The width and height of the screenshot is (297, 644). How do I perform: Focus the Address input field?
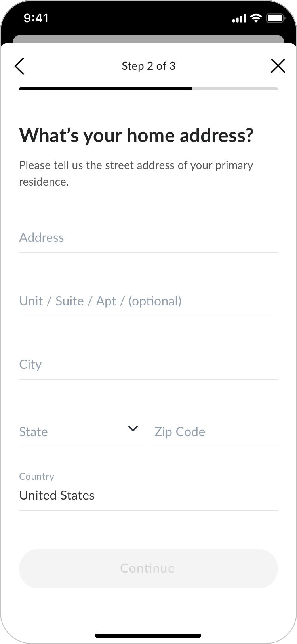coord(148,238)
